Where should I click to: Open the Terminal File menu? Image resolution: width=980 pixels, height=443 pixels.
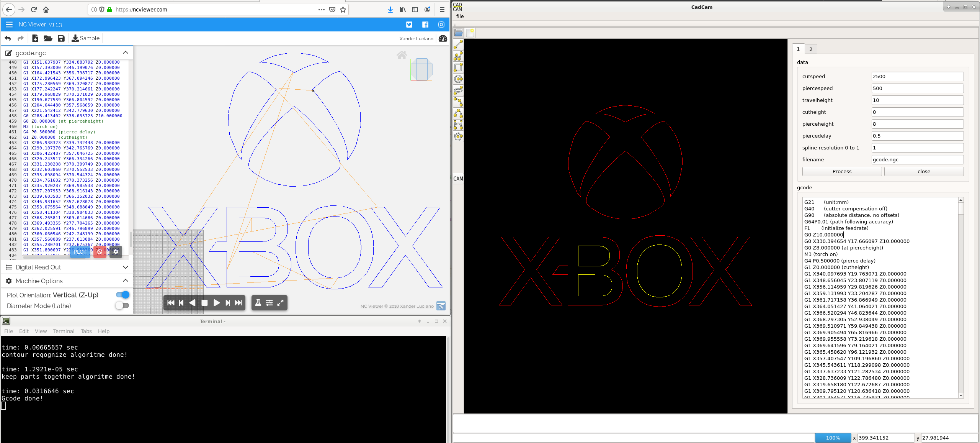8,331
